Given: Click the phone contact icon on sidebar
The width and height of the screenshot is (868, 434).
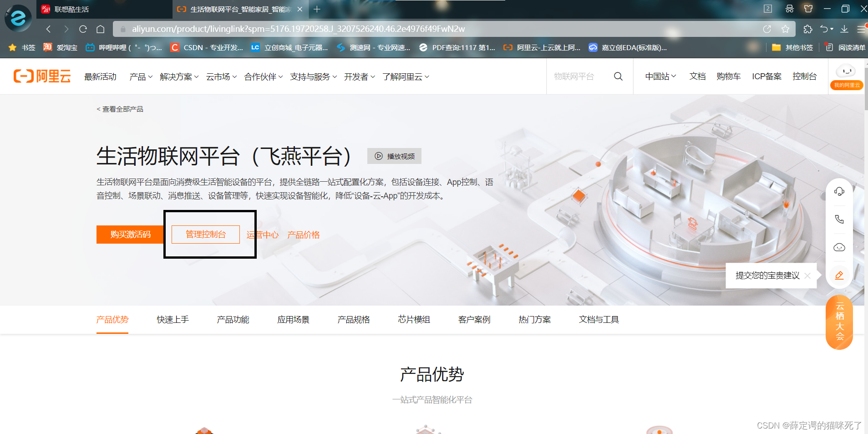Looking at the screenshot, I should [839, 220].
